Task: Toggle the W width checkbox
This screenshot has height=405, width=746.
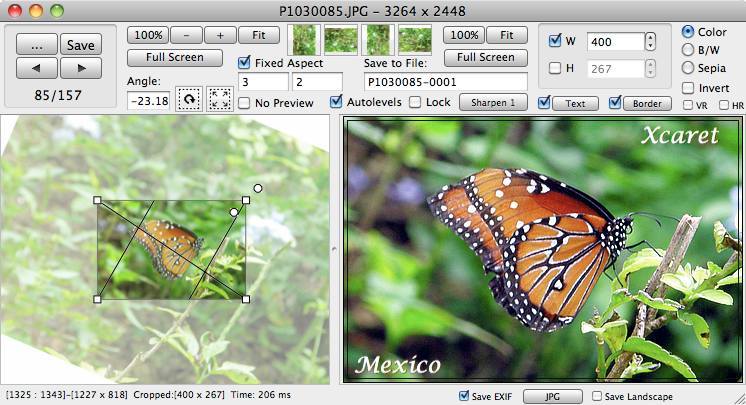Action: click(555, 40)
